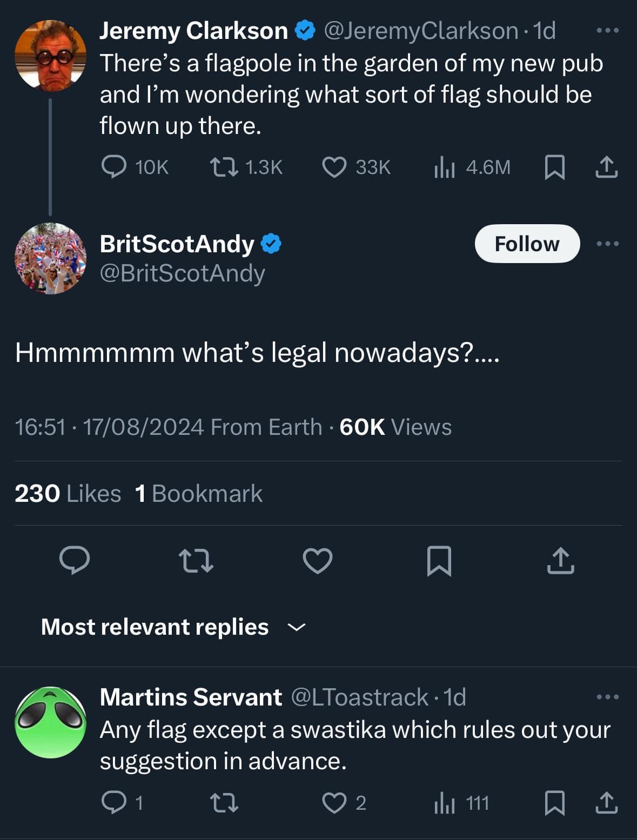Like Jeremy Clarkson's flagpole tweet

coord(334,167)
